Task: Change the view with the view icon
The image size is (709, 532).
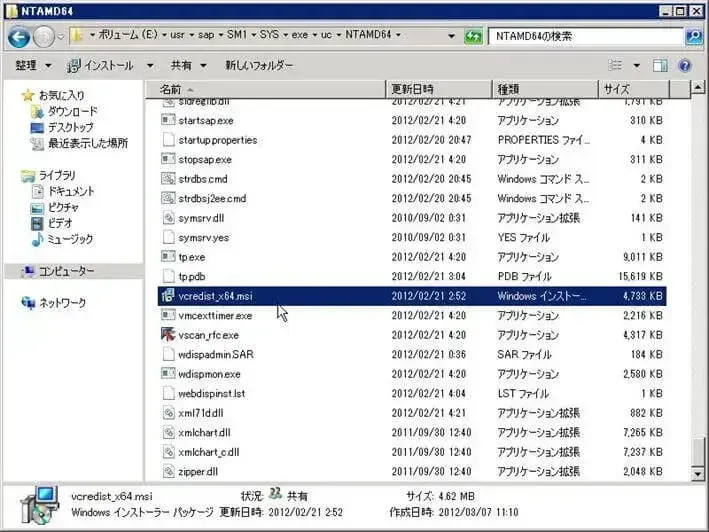Action: (x=615, y=66)
